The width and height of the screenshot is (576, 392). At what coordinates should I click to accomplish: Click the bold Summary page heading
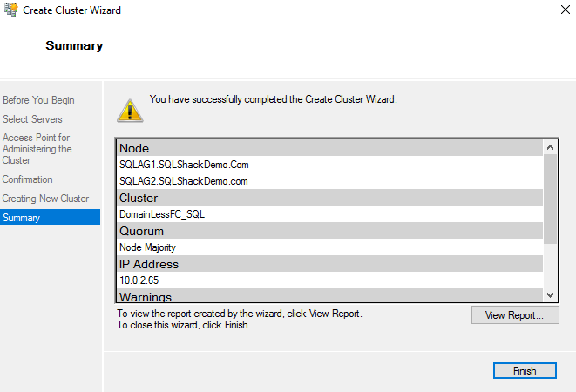click(74, 45)
